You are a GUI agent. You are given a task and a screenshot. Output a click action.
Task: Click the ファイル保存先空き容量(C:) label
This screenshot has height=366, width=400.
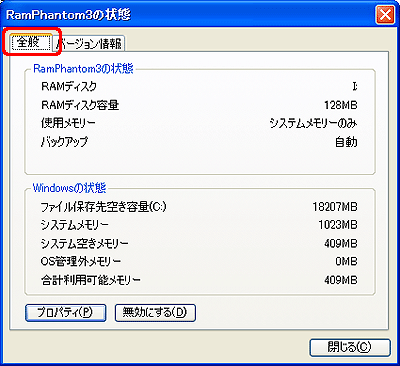tap(103, 207)
